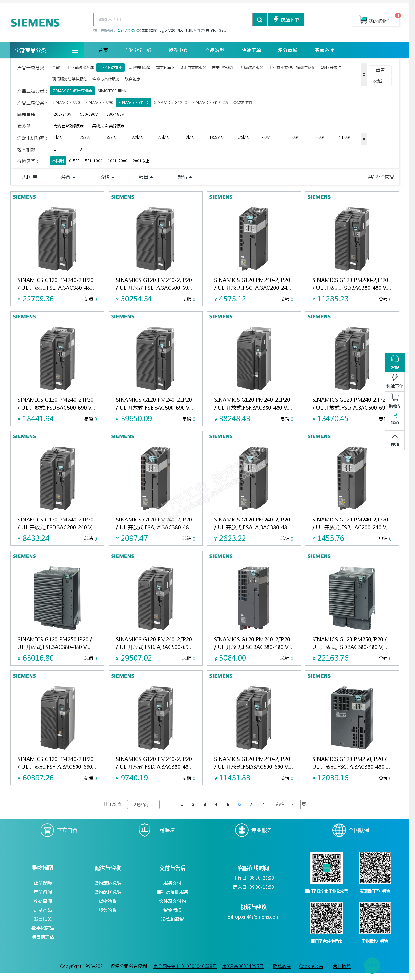Open my account icon in sidebar
Screen dimensions: 415x980
(x=395, y=415)
